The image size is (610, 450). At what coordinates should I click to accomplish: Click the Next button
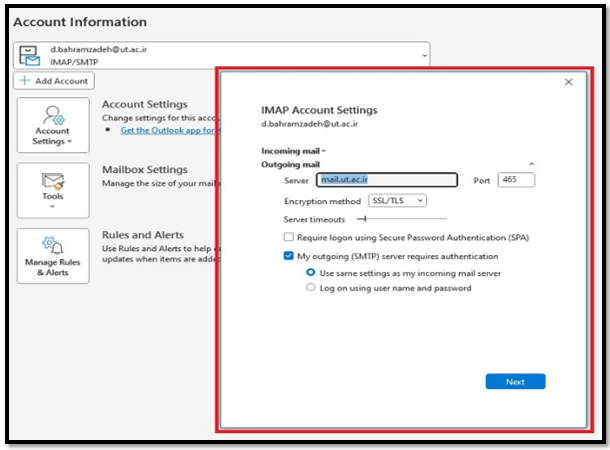(x=515, y=381)
